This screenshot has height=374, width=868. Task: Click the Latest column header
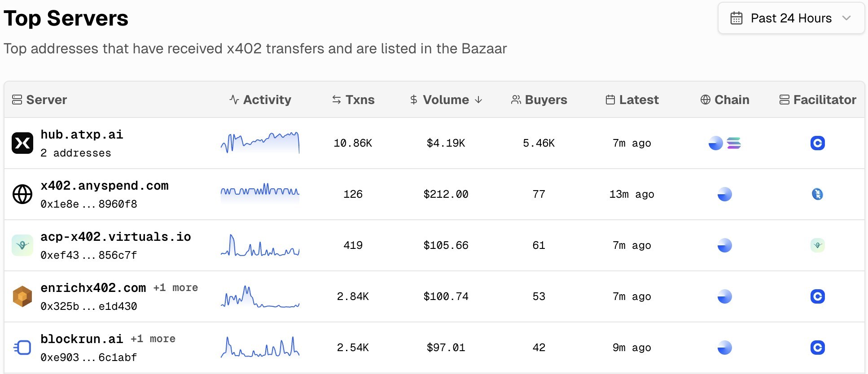[632, 100]
